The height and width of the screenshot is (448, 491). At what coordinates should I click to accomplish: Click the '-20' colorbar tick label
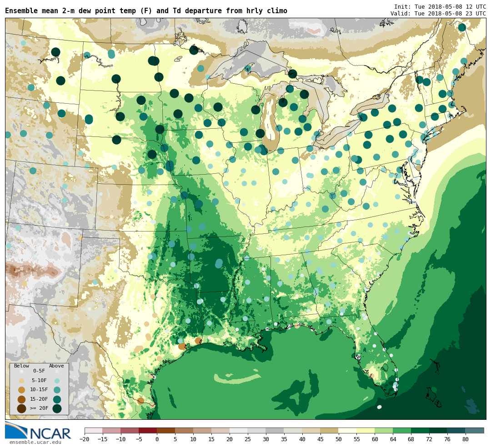pyautogui.click(x=85, y=439)
